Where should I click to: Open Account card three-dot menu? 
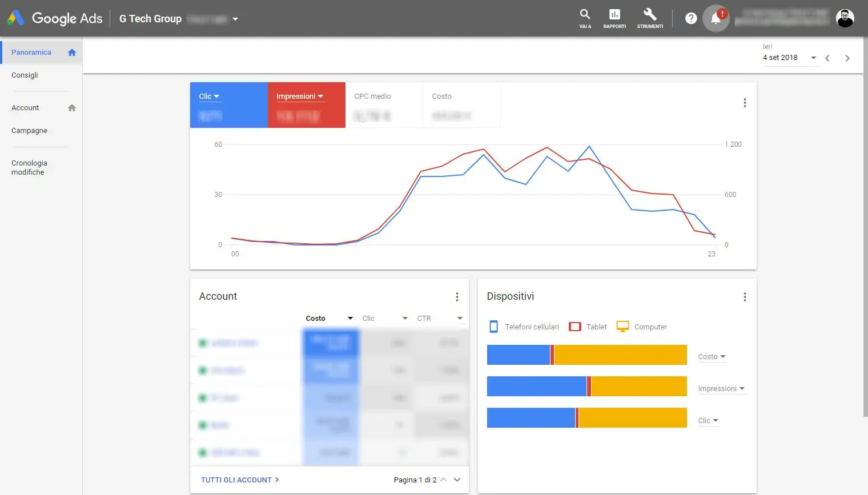click(457, 297)
